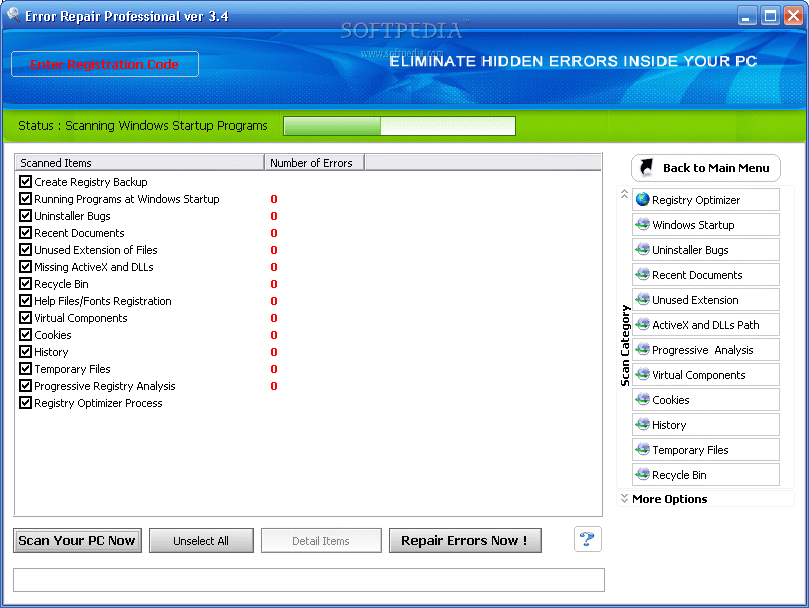This screenshot has height=608, width=809.
Task: Select Progressive Analysis category
Action: click(x=706, y=349)
